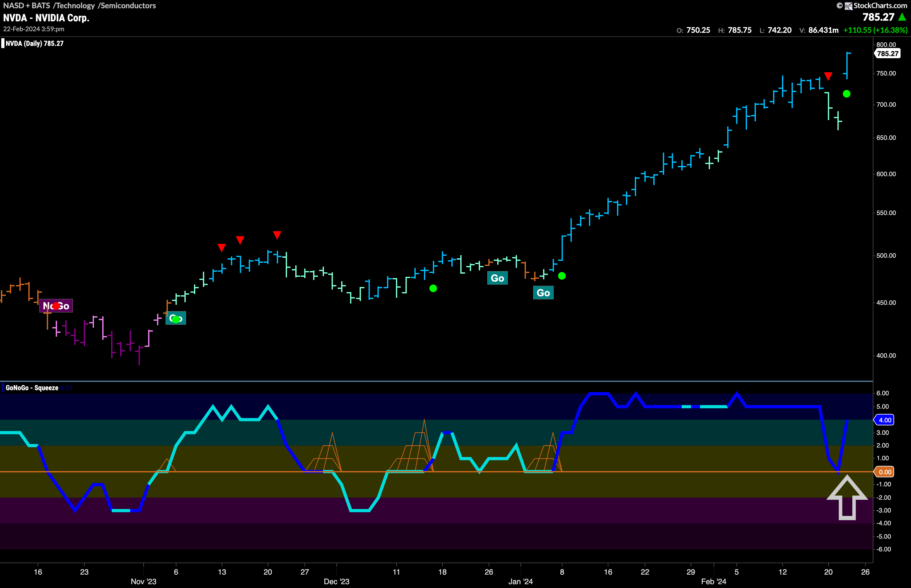Viewport: 911px width, 588px height.
Task: Click the 500.00 price axis label
Action: click(886, 255)
